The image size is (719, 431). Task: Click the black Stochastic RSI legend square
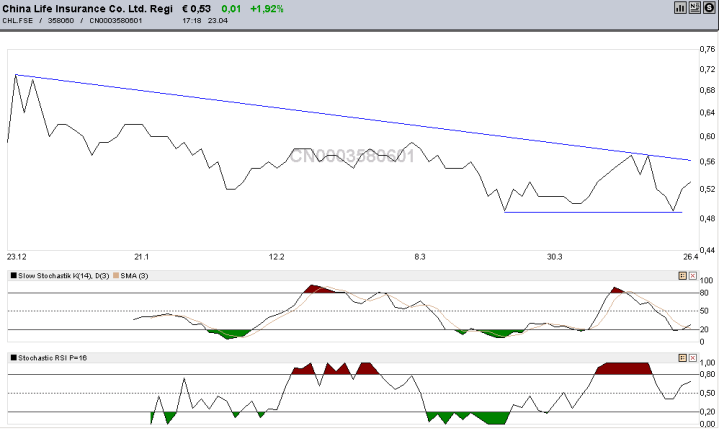click(14, 358)
